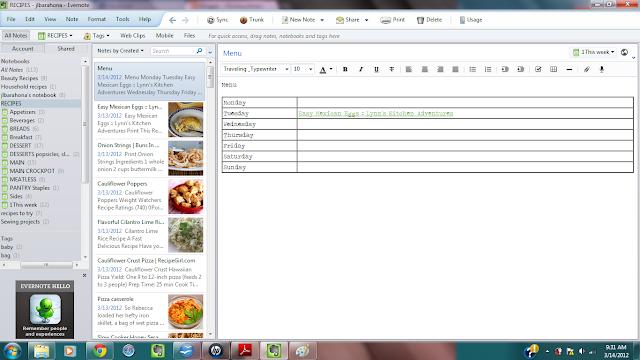
Task: Open the RECIPES shortcut dropdown
Action: [x=55, y=36]
